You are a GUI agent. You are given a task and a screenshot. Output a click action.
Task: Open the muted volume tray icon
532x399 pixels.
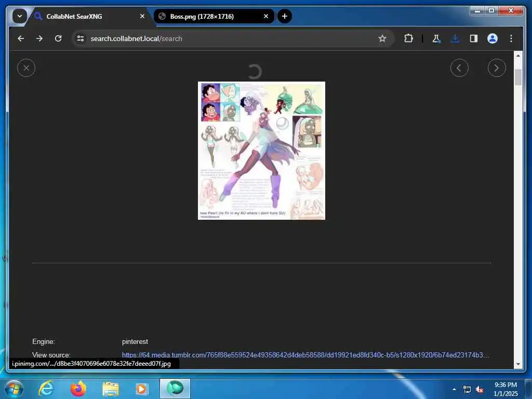tap(480, 390)
